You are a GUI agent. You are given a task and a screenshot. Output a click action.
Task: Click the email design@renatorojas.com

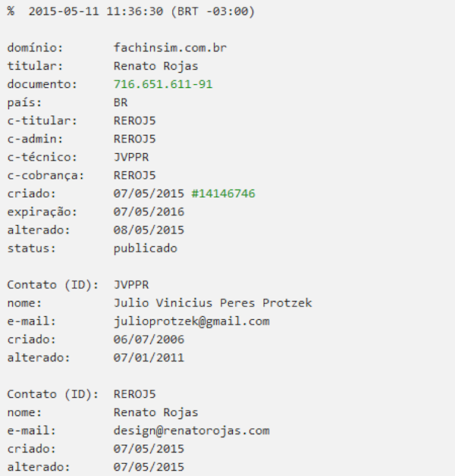192,431
